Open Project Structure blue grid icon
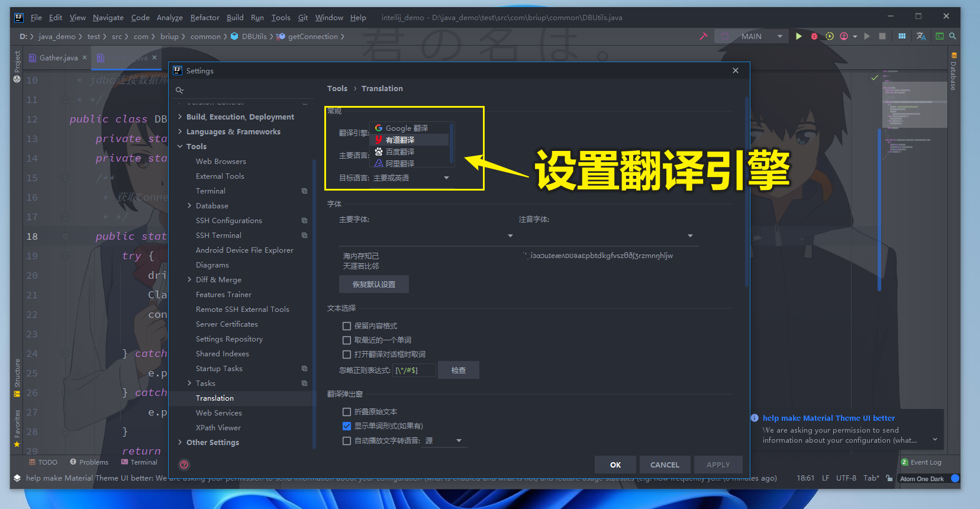Viewport: 980px width, 509px height. pyautogui.click(x=902, y=36)
